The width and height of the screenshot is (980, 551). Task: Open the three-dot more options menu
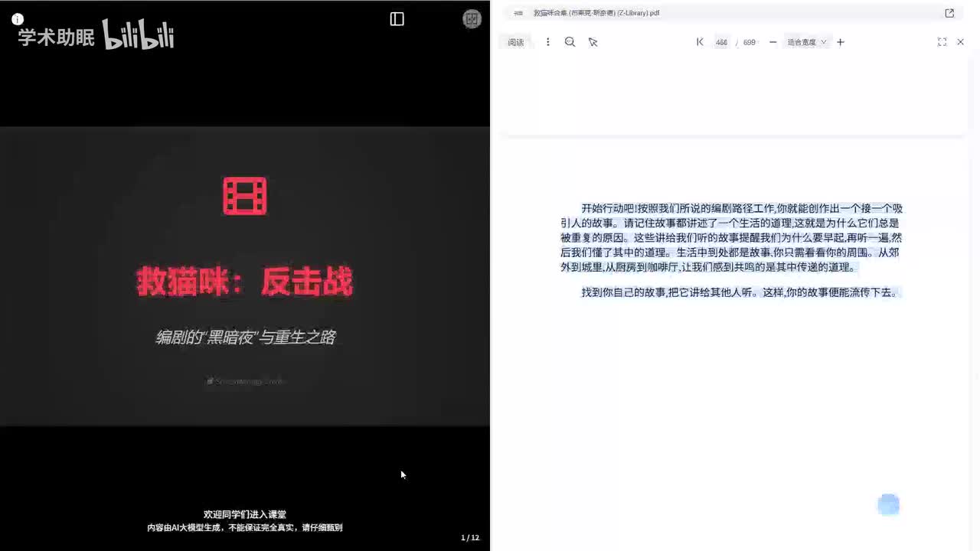click(547, 42)
